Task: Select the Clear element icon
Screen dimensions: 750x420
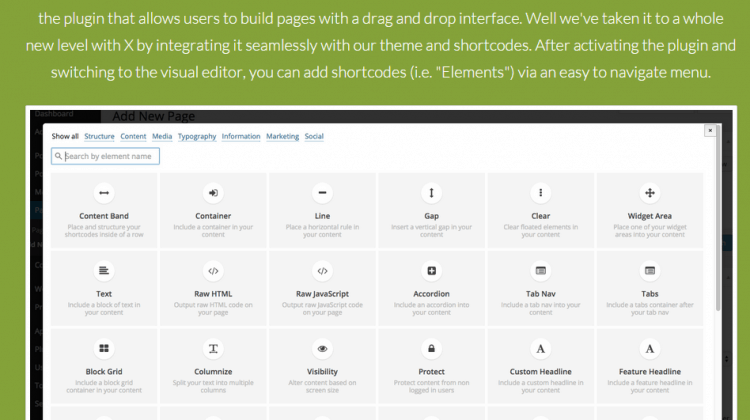Action: [x=540, y=193]
